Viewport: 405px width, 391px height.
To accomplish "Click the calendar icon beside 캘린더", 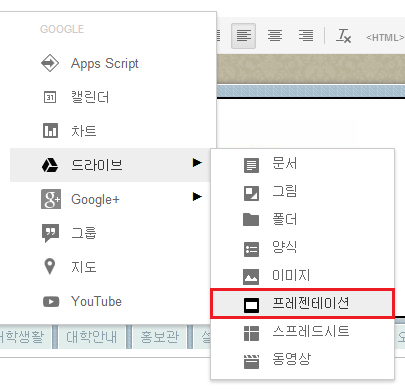I will click(x=50, y=97).
